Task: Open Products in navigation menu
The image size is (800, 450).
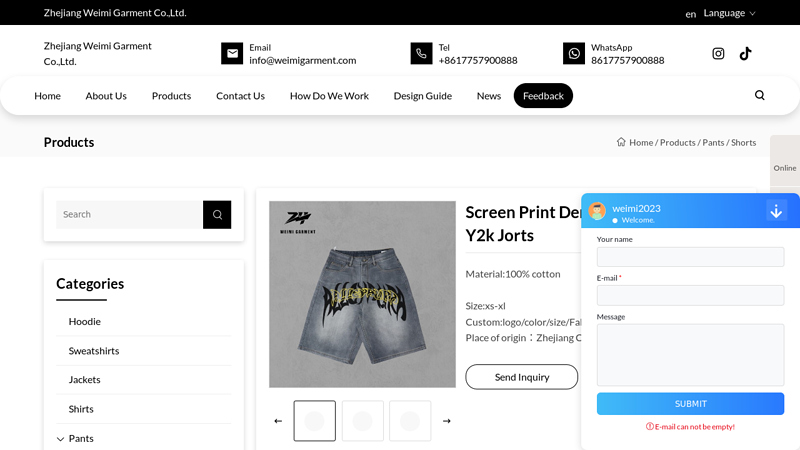Action: [x=171, y=96]
